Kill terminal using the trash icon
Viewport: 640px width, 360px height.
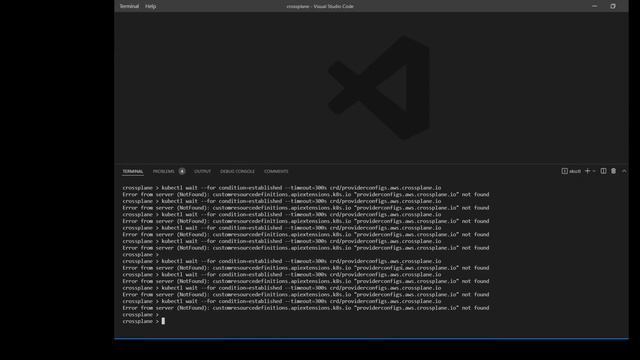(x=613, y=171)
